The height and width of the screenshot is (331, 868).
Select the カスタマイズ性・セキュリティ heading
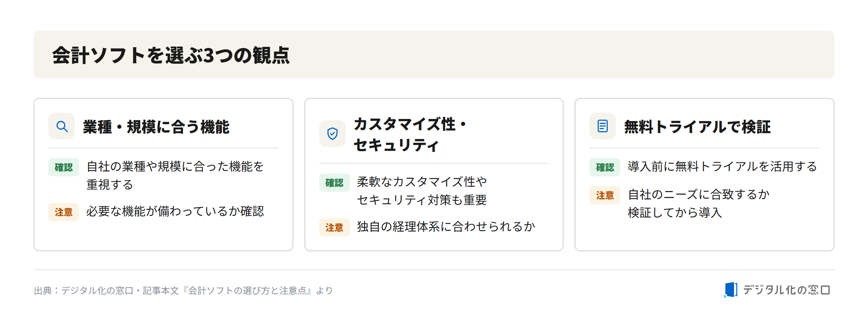[411, 134]
